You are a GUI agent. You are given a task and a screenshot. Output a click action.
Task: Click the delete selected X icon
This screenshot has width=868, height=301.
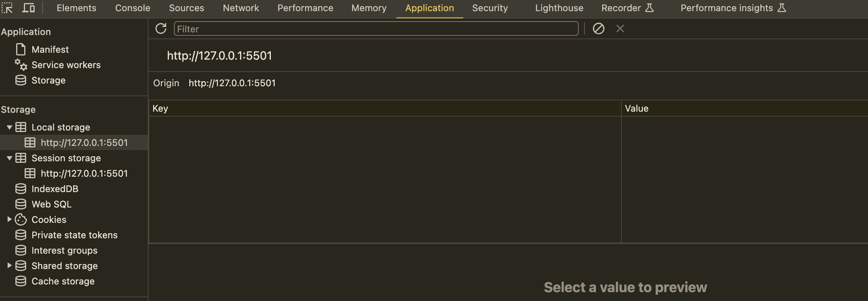point(620,28)
